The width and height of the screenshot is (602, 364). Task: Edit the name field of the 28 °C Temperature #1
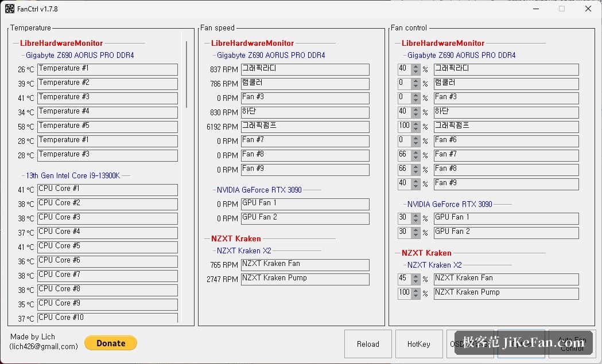coord(107,141)
